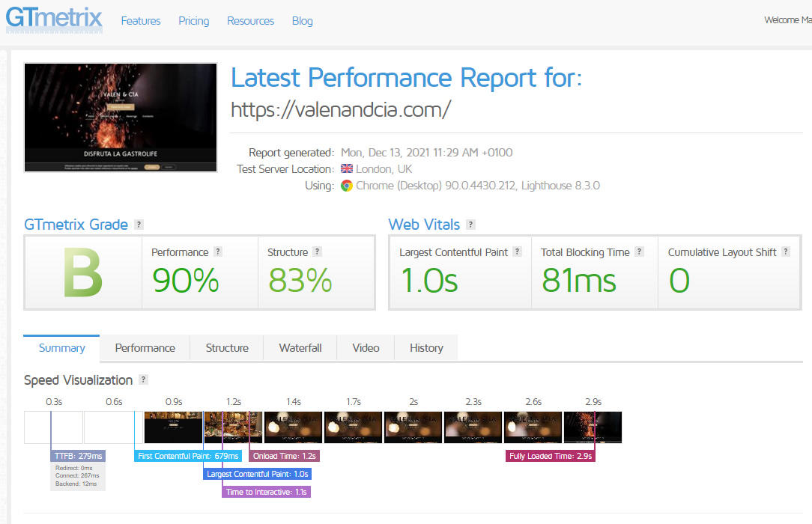The height and width of the screenshot is (524, 812).
Task: Click the First Contentful Paint: 679ms marker
Action: point(188,456)
